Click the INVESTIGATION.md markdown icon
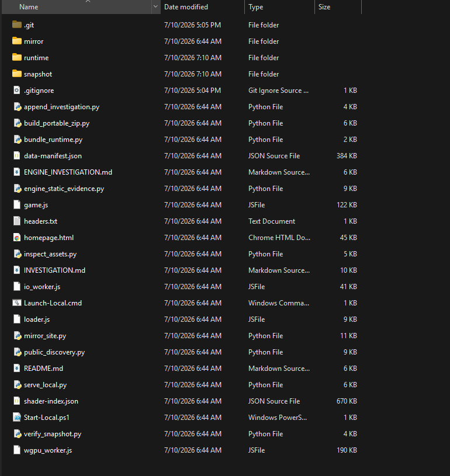The image size is (450, 476). (x=17, y=270)
